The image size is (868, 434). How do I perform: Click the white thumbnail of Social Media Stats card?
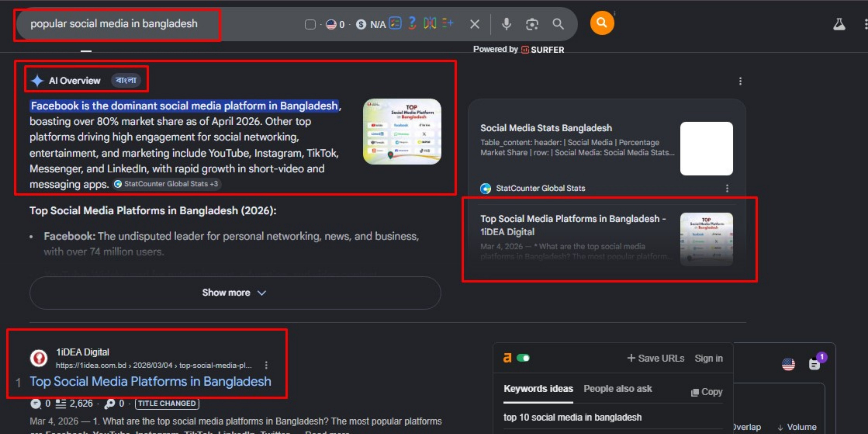pyautogui.click(x=706, y=149)
